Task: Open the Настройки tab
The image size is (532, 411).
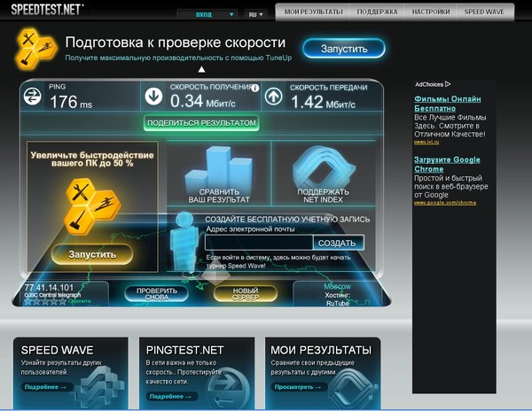Action: coord(431,12)
